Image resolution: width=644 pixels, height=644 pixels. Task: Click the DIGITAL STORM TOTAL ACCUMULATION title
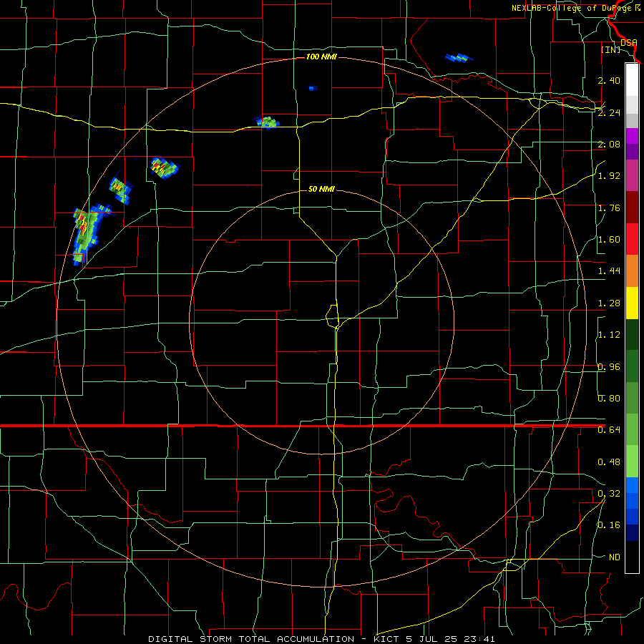pyautogui.click(x=251, y=639)
